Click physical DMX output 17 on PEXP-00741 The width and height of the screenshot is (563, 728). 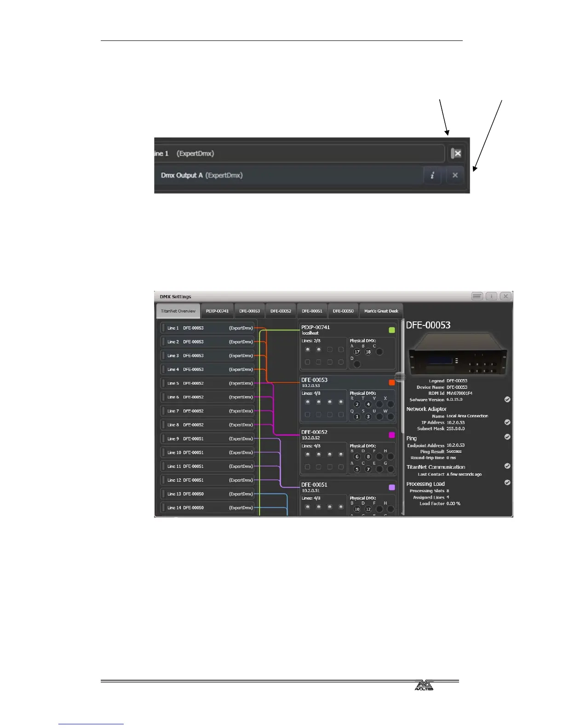click(x=357, y=352)
